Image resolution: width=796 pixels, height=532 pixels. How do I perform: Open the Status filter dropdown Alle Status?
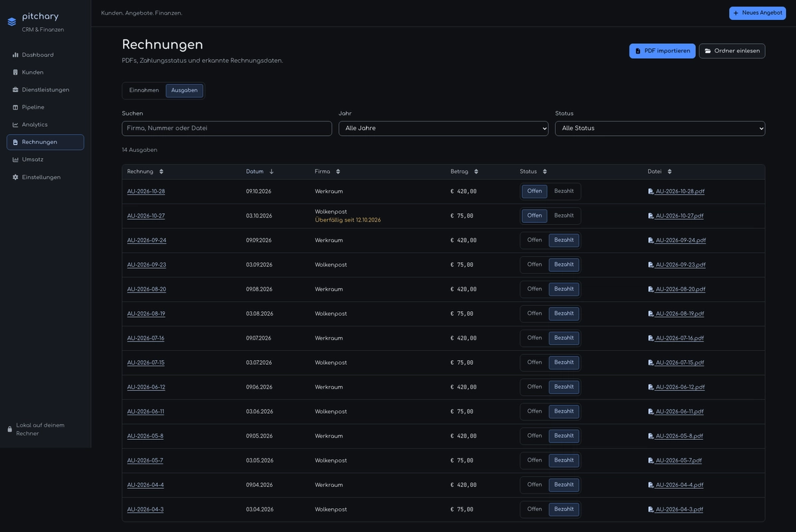(660, 129)
